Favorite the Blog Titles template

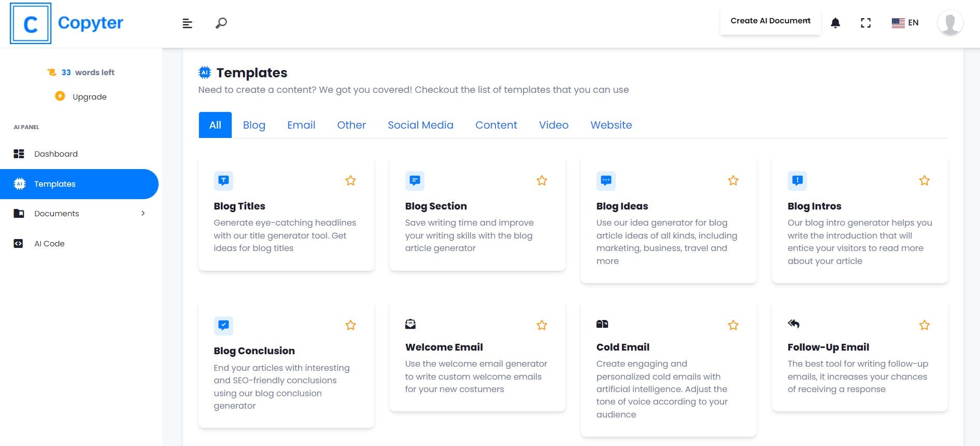pyautogui.click(x=350, y=180)
